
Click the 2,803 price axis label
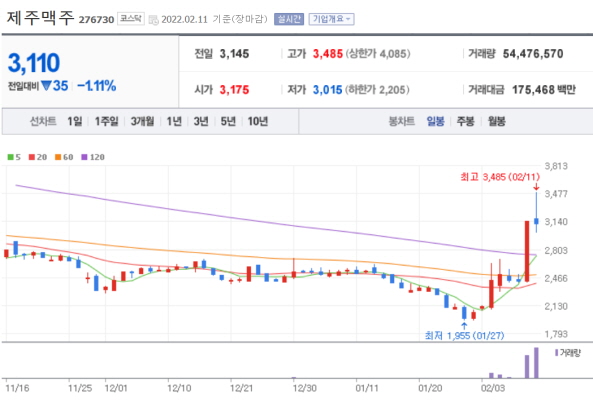click(x=556, y=250)
